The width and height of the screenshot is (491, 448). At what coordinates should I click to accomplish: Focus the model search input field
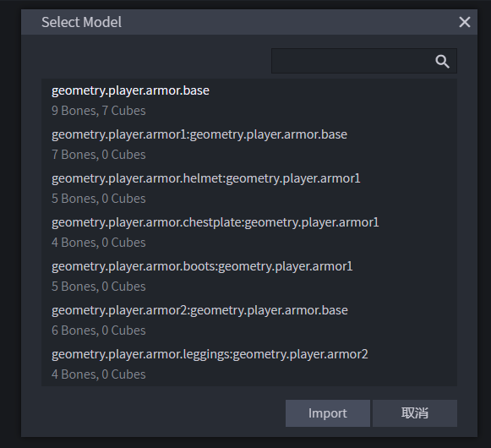coord(364,61)
